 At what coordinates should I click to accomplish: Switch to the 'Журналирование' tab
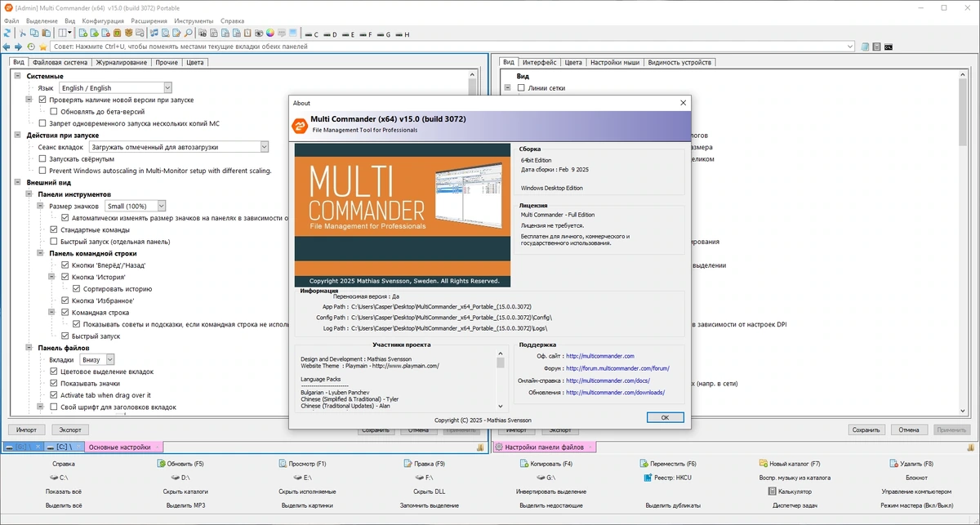click(x=121, y=62)
